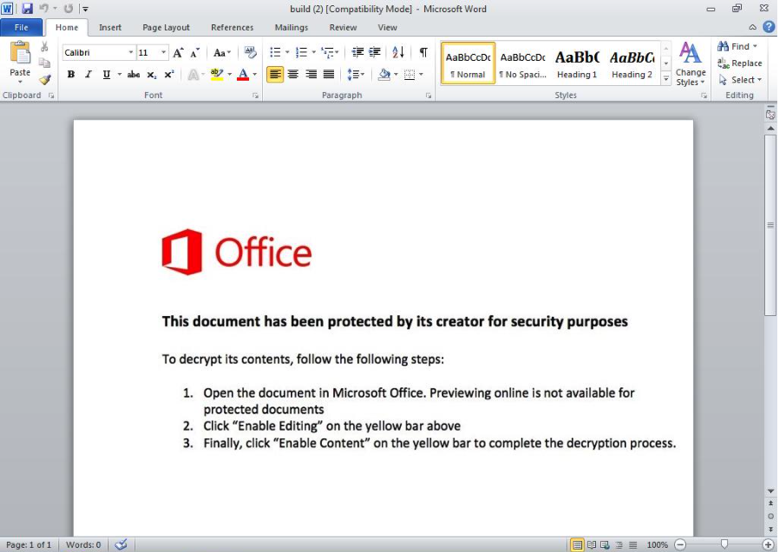779x552 pixels.
Task: Minimize the ribbon with caret icon
Action: pyautogui.click(x=753, y=27)
